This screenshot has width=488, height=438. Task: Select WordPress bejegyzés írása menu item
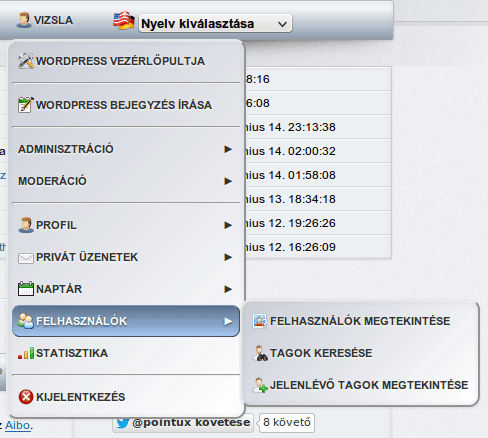[126, 105]
